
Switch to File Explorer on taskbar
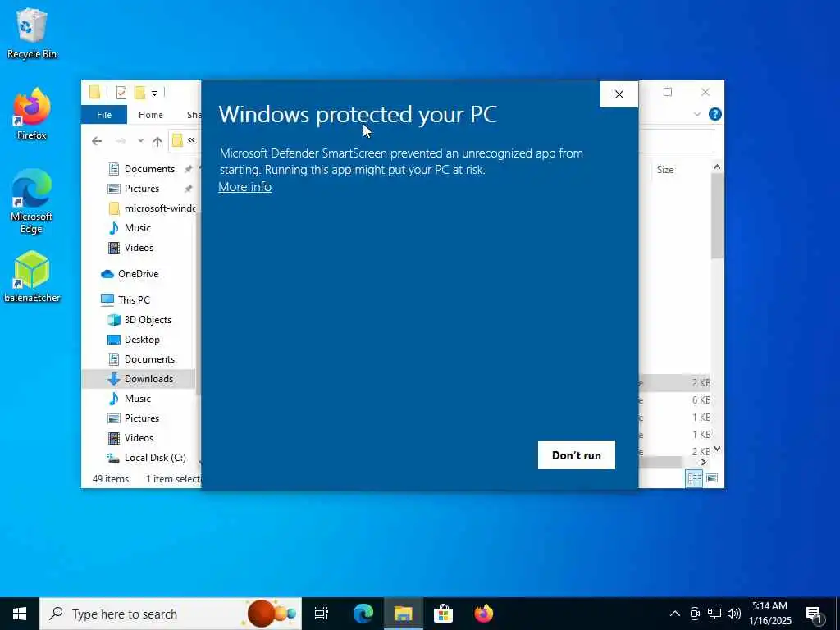403,614
